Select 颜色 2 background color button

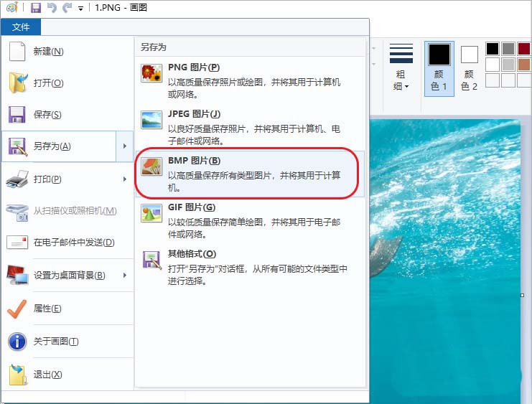pyautogui.click(x=469, y=68)
